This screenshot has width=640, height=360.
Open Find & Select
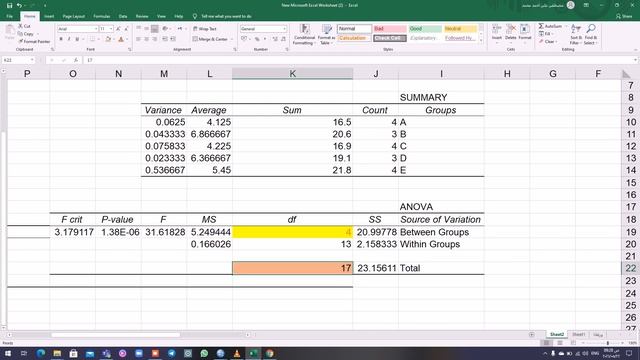[x=590, y=34]
